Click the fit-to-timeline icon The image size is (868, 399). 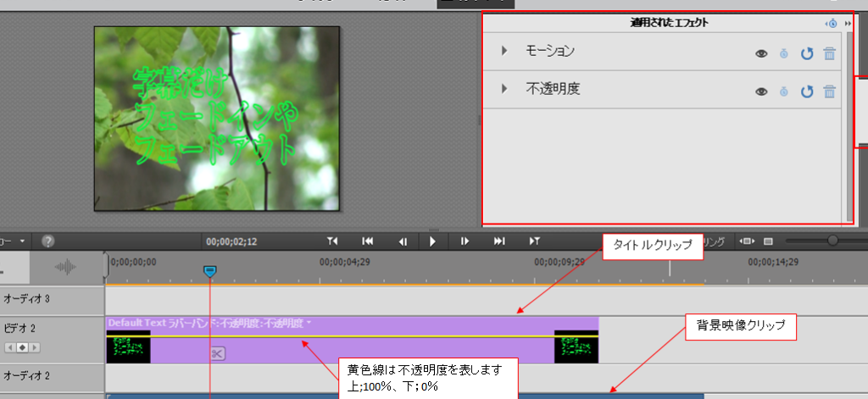coord(748,241)
